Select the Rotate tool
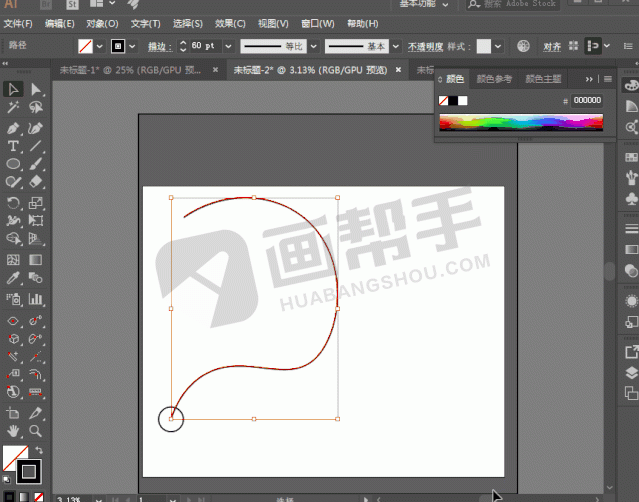Viewport: 639px width, 502px height. coord(14,202)
